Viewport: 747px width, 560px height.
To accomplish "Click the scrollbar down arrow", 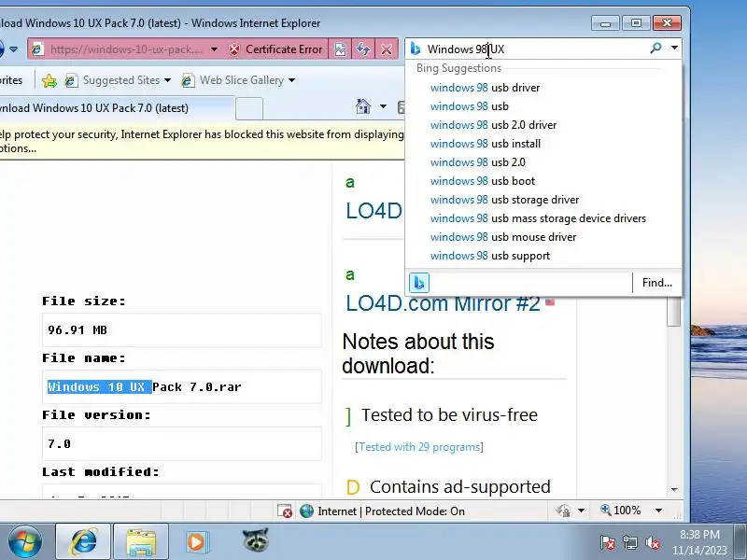I will click(674, 489).
